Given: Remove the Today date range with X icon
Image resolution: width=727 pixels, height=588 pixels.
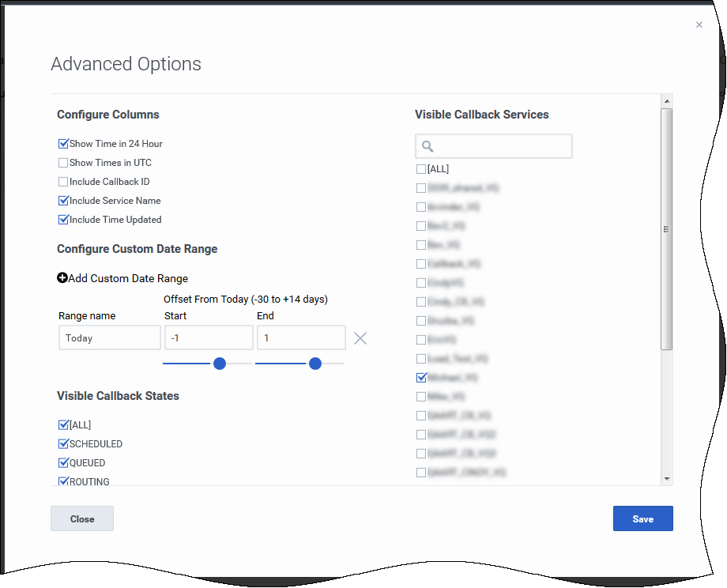Looking at the screenshot, I should pyautogui.click(x=360, y=338).
